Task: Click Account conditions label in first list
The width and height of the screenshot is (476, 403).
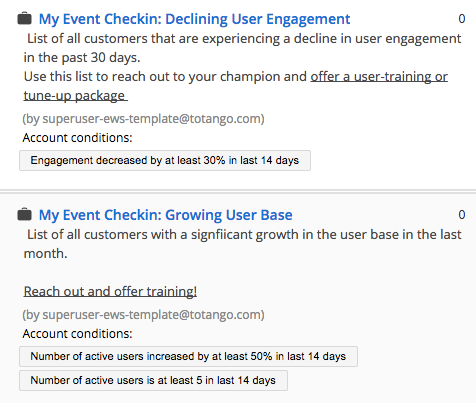Action: click(x=77, y=138)
